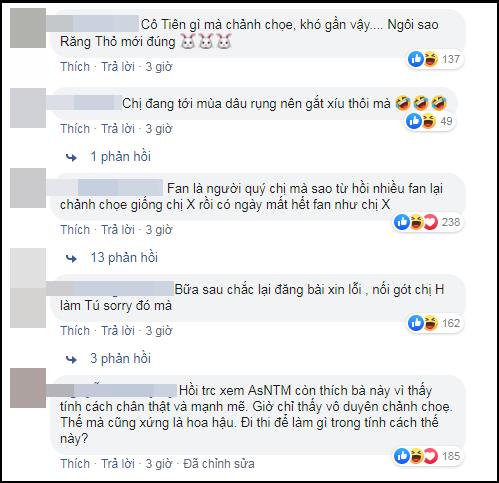Open the avatar of the 'Hồi trc xem AsNTM' commenter
Screen dimensions: 499x483
click(28, 388)
